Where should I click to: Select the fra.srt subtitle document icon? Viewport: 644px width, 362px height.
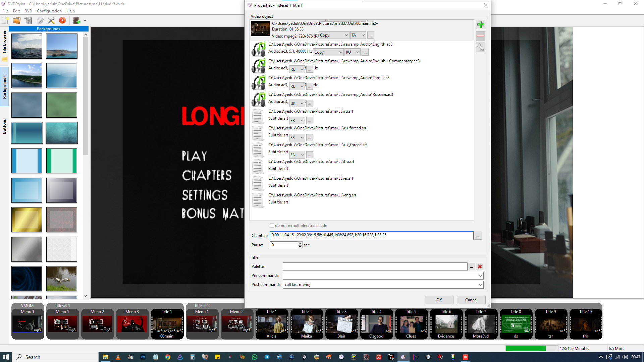click(x=258, y=166)
